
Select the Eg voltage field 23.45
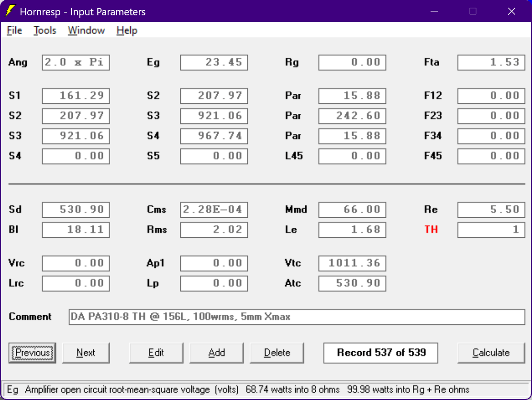point(214,62)
